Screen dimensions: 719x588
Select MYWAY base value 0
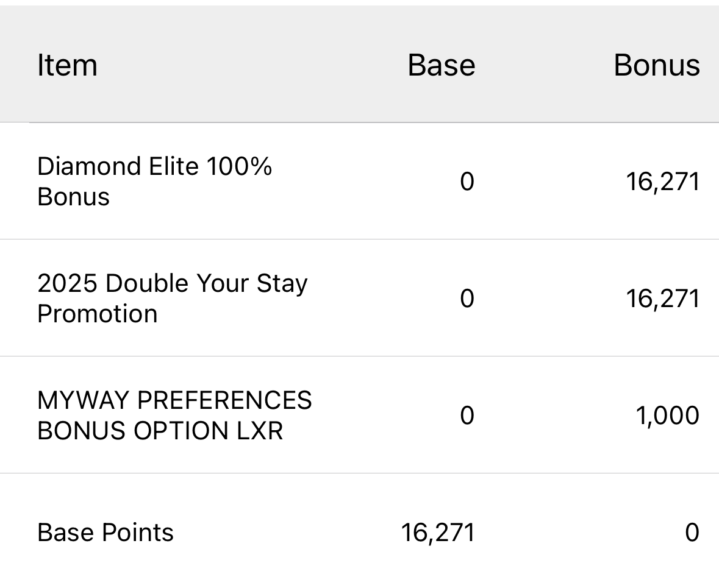pos(467,416)
